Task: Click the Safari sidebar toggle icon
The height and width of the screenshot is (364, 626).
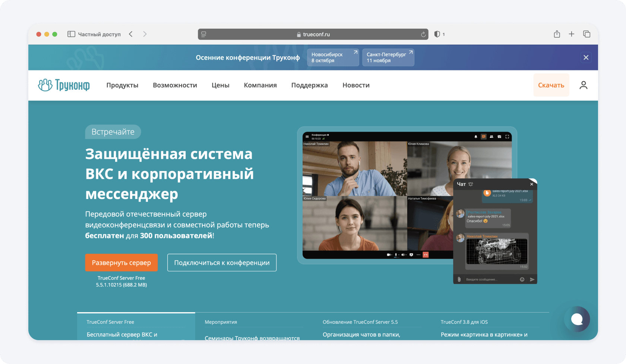Action: point(71,34)
